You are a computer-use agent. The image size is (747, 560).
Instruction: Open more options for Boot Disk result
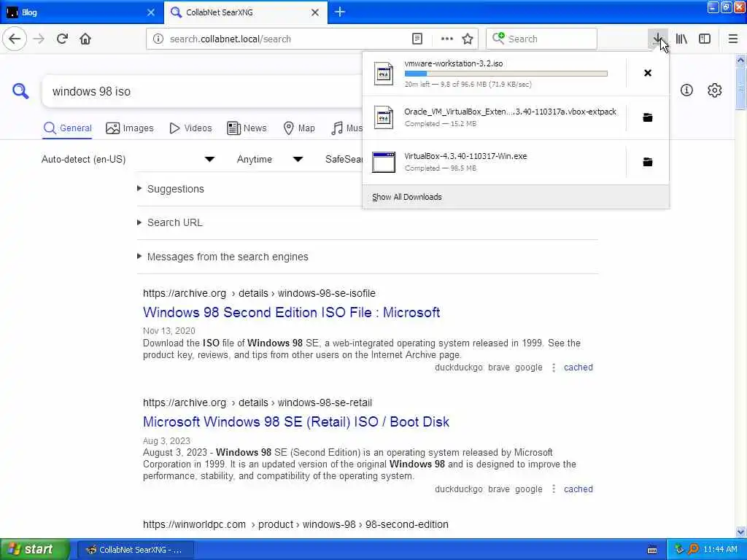coord(553,489)
